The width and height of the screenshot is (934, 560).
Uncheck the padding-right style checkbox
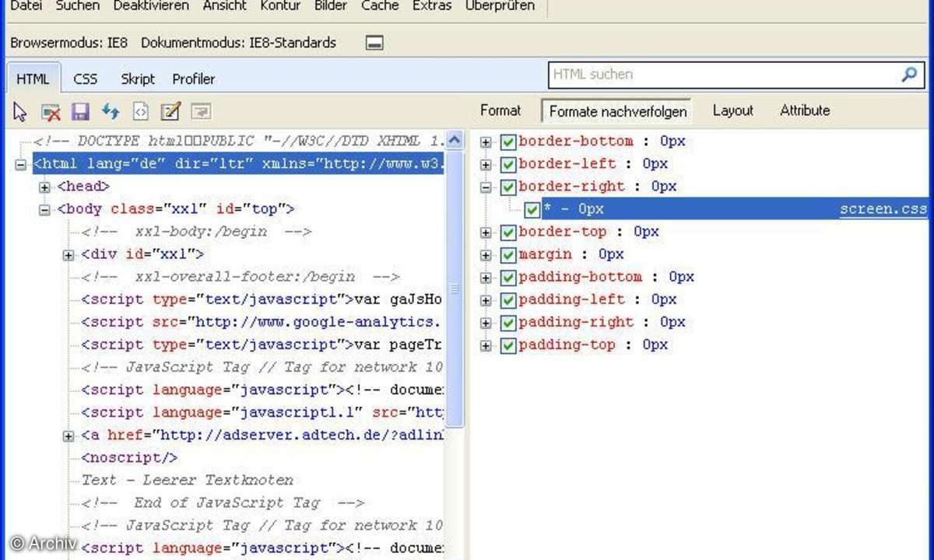point(508,323)
